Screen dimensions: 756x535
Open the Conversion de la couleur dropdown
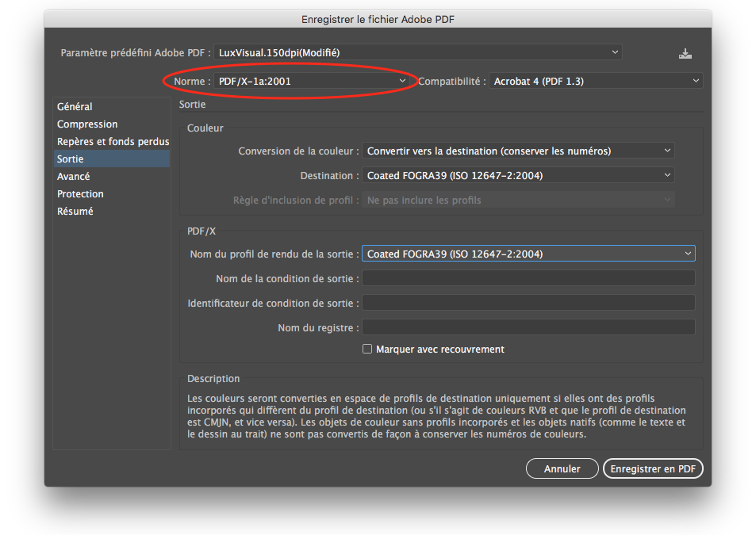(518, 151)
